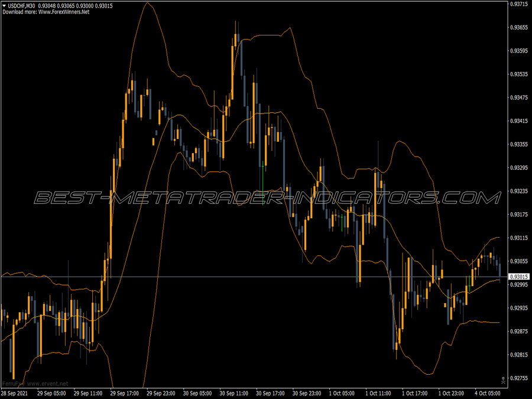Click the 4 Oct 05:00 time label

click(x=488, y=394)
